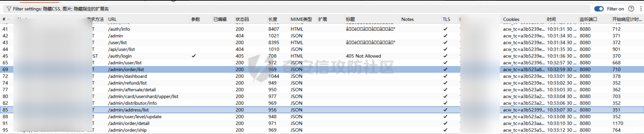Sort by the 标题 column header
The height and width of the screenshot is (134, 644).
(350, 19)
